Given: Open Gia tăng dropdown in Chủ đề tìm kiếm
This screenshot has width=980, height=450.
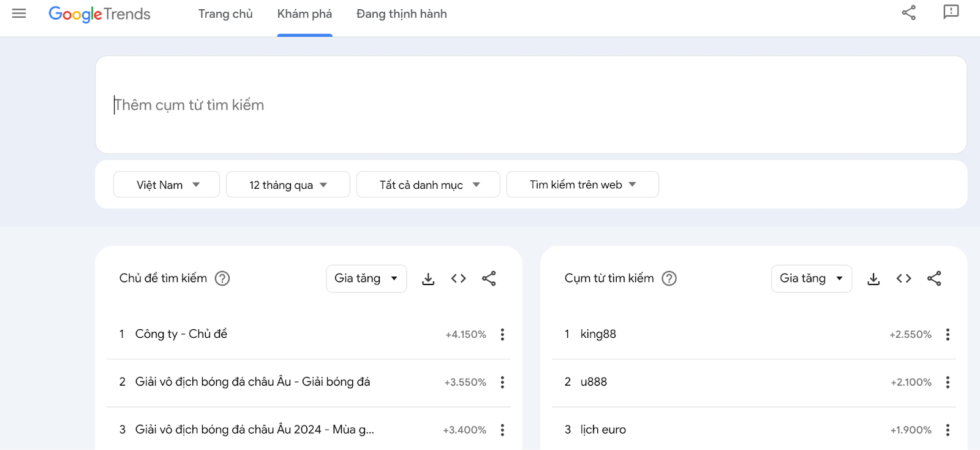Looking at the screenshot, I should coord(366,278).
